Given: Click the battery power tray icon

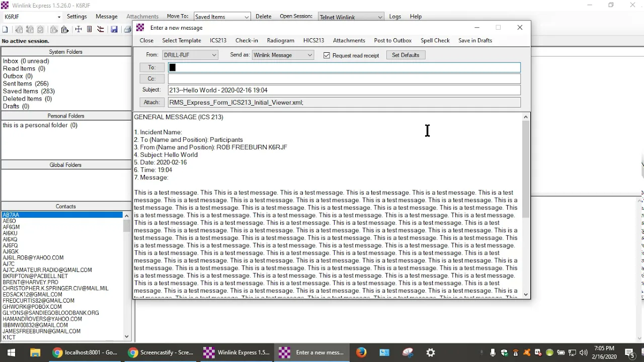Looking at the screenshot, I should pyautogui.click(x=561, y=352).
